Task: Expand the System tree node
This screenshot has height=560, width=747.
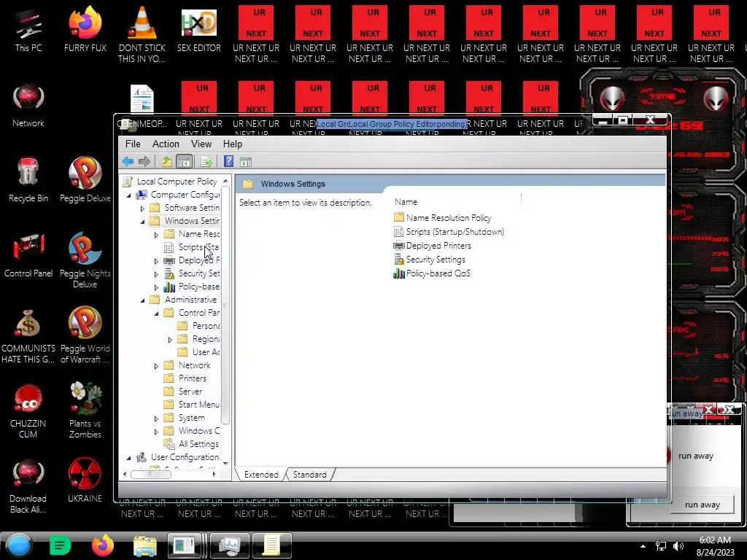Action: (x=156, y=419)
